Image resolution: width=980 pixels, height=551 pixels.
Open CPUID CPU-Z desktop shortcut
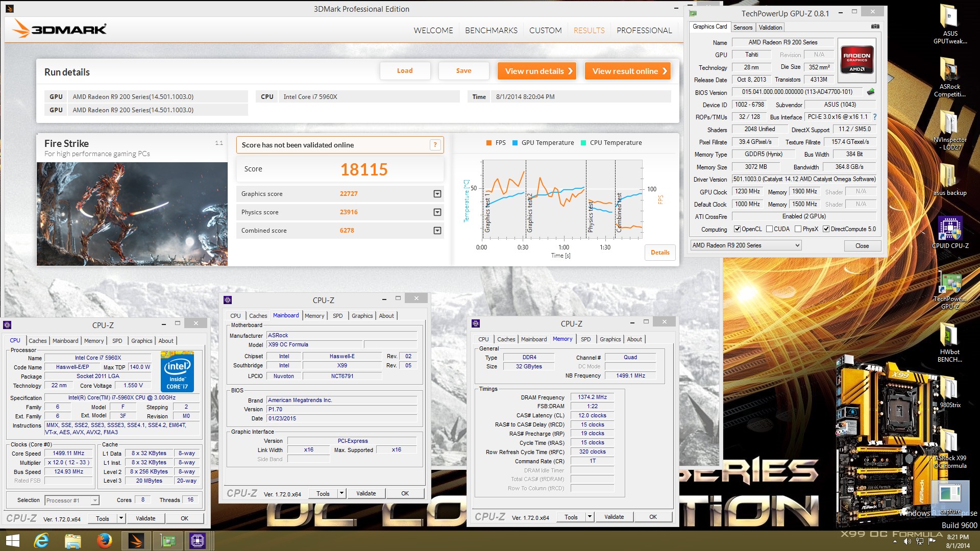pos(950,233)
